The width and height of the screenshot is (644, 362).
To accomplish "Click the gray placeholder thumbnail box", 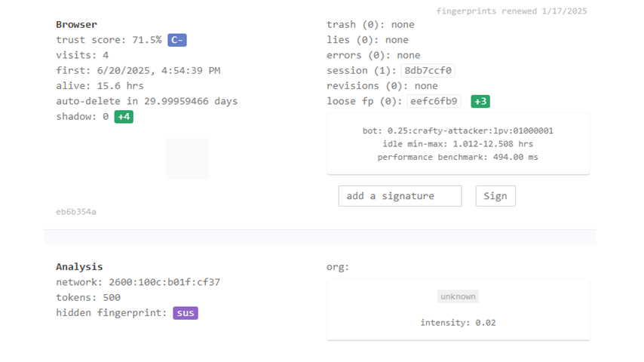I will pyautogui.click(x=187, y=159).
